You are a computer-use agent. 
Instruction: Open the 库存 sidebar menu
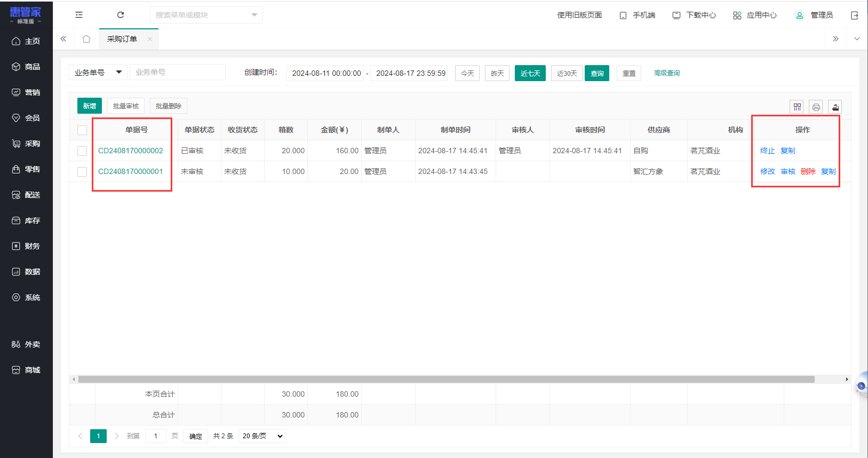point(26,220)
